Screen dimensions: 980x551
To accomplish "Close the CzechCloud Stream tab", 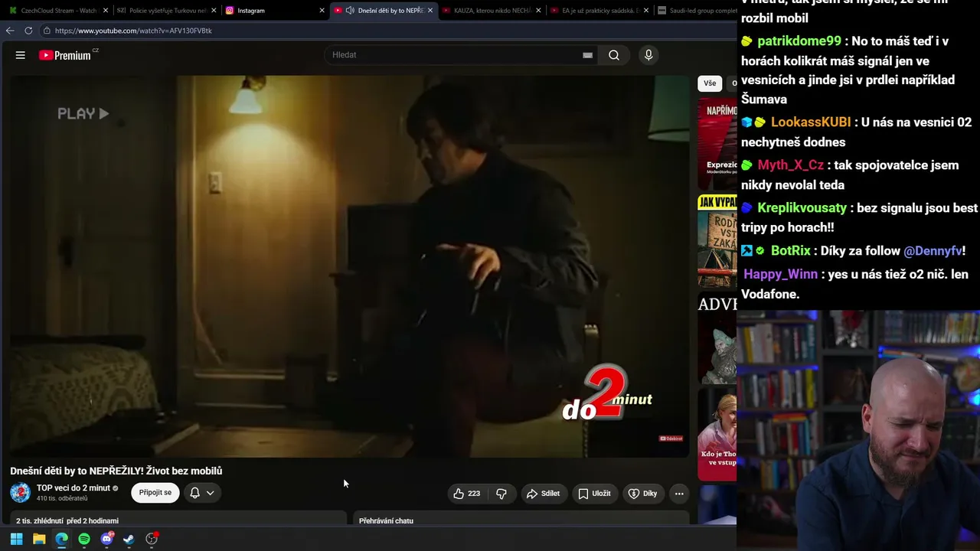I will 105,11.
